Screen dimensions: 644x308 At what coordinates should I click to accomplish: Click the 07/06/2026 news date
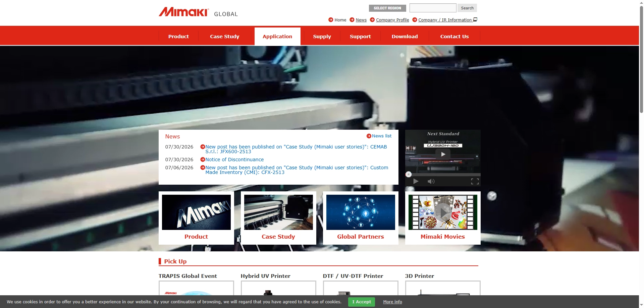click(x=179, y=168)
